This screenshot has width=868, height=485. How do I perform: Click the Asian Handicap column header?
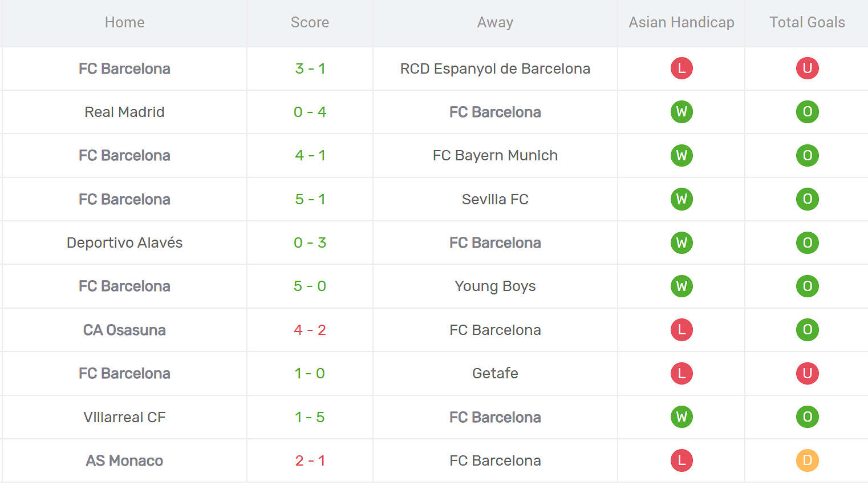click(x=682, y=22)
